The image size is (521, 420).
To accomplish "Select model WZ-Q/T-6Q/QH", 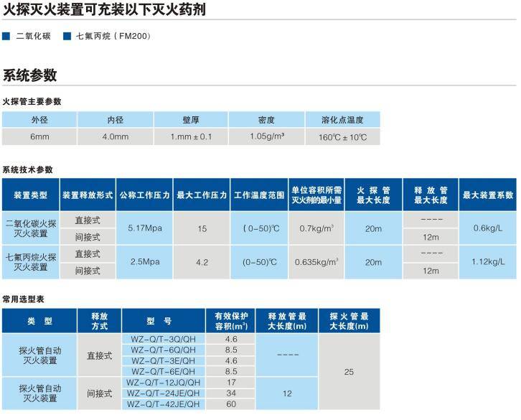I will [x=164, y=350].
